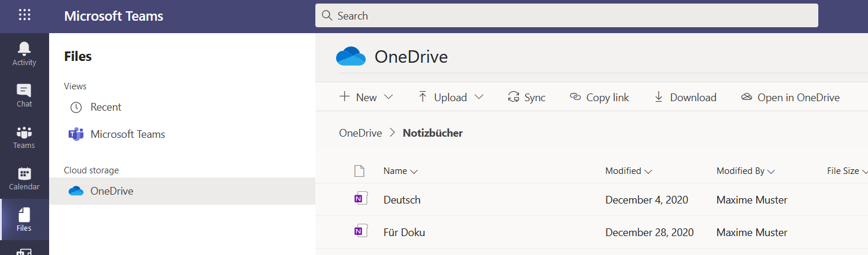Screen dimensions: 868x255
Task: Open Teams in left rail
Action: click(24, 137)
